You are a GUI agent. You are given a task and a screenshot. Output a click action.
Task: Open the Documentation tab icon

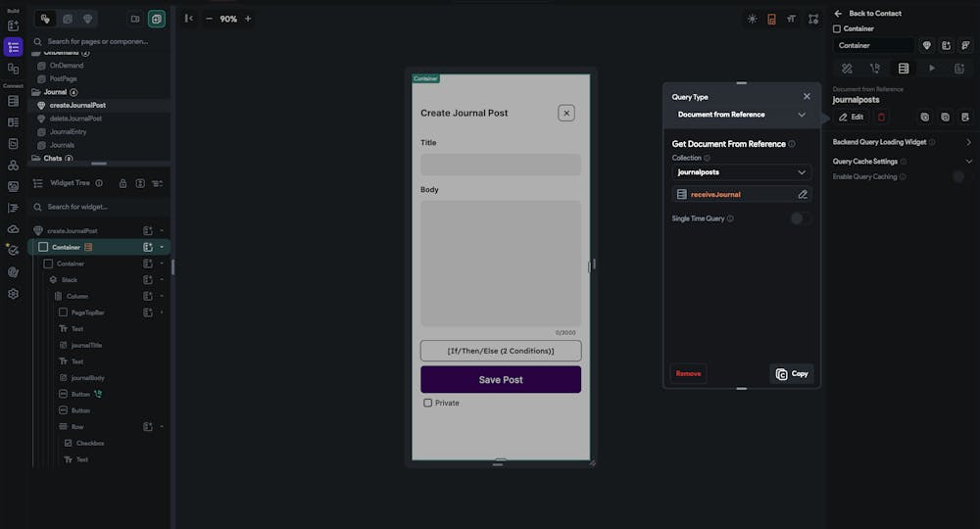coord(959,68)
